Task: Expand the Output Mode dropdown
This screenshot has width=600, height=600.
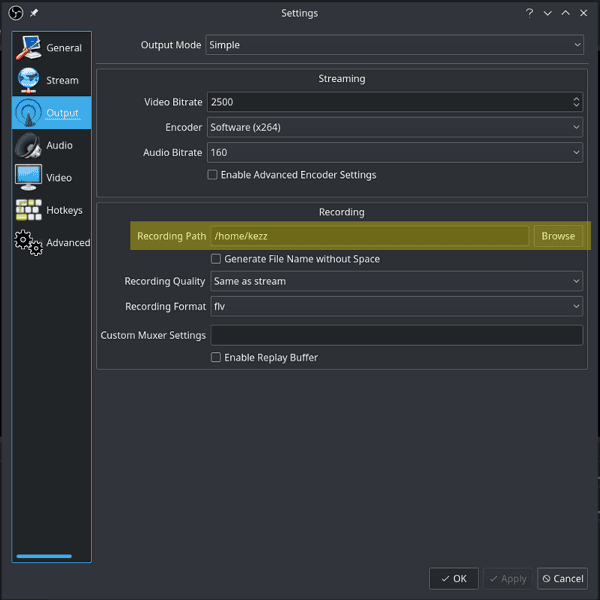Action: (x=394, y=45)
